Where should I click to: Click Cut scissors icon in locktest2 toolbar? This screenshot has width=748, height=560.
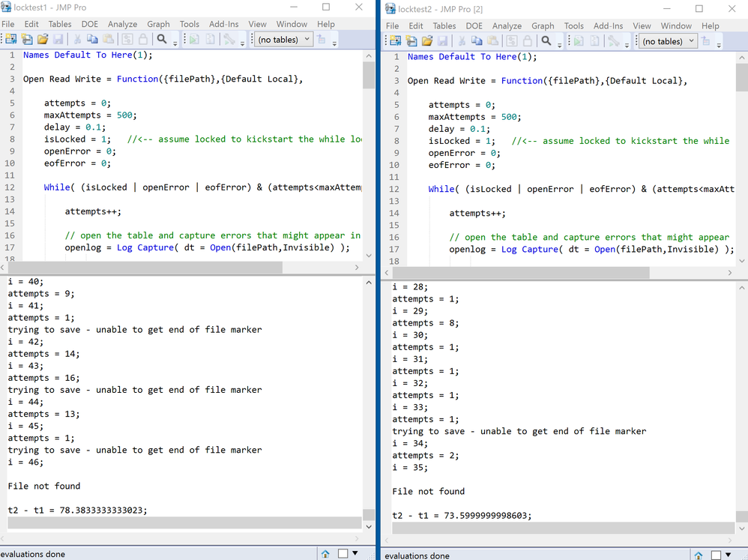461,41
